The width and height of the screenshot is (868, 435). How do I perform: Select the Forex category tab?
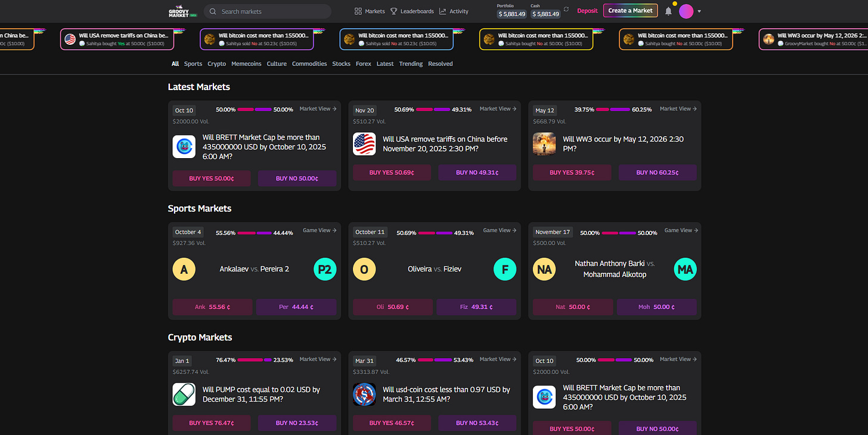pyautogui.click(x=363, y=64)
